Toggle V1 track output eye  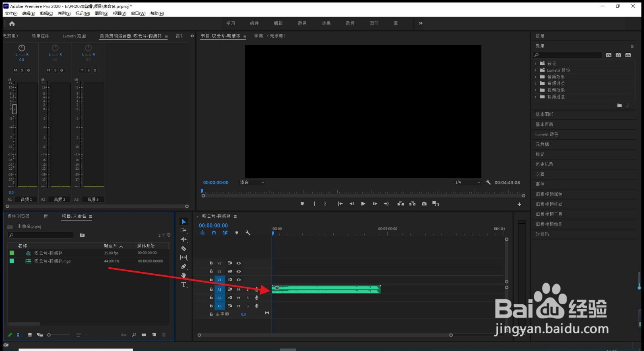tap(239, 280)
